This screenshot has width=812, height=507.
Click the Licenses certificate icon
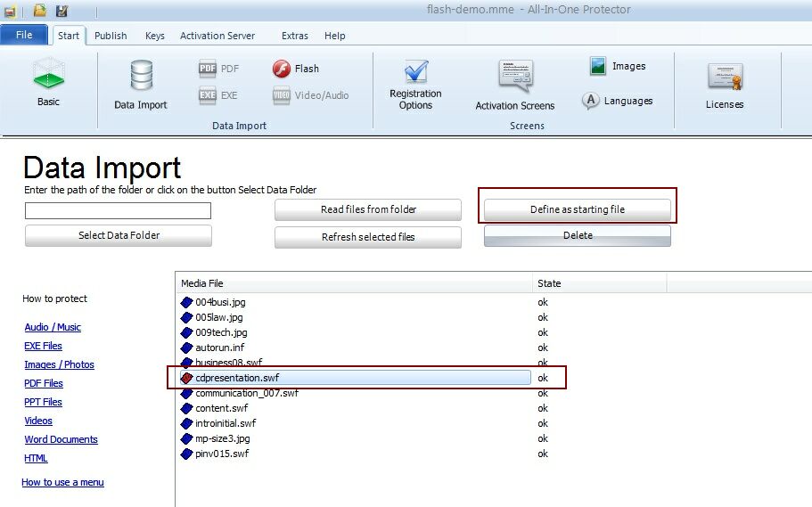[724, 78]
